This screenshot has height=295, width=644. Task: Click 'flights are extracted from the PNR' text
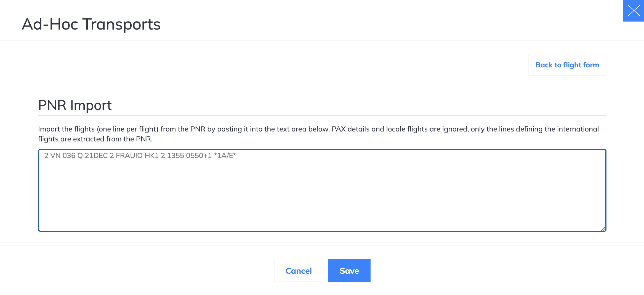(x=95, y=139)
